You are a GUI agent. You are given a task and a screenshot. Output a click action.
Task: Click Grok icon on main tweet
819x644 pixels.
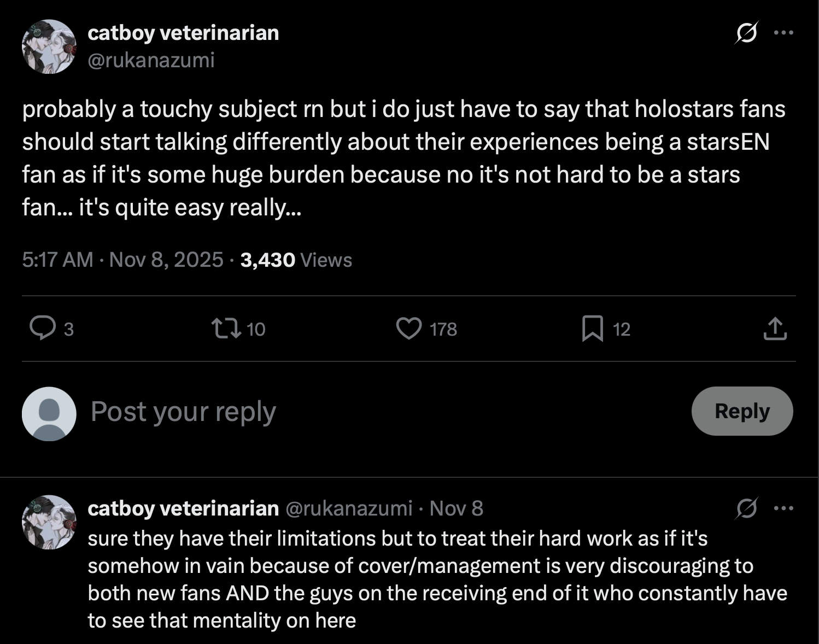[x=746, y=33]
